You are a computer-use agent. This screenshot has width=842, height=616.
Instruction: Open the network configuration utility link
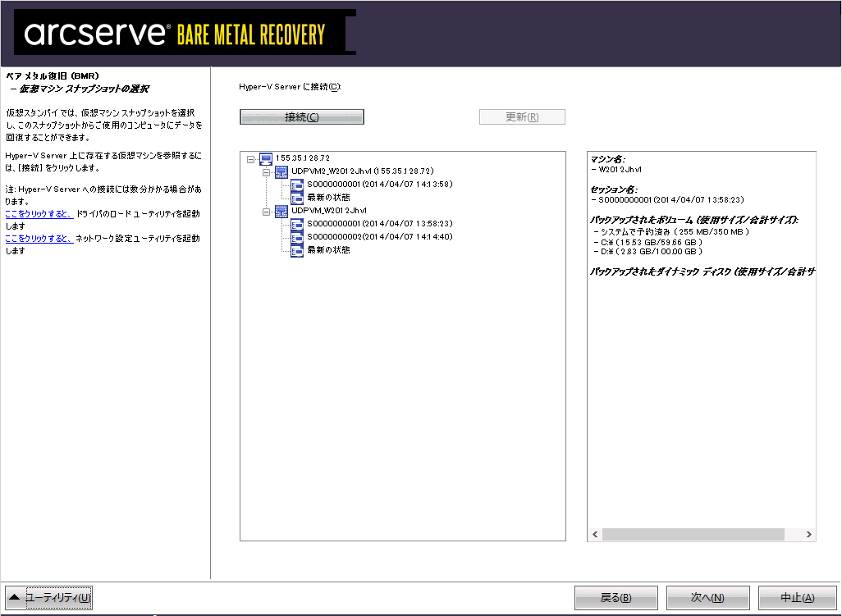tap(39, 238)
